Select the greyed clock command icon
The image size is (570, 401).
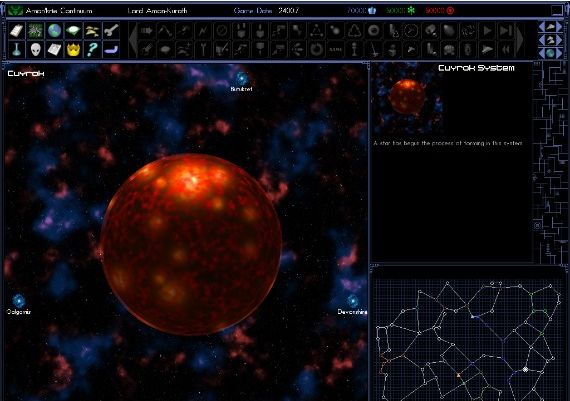click(x=411, y=31)
